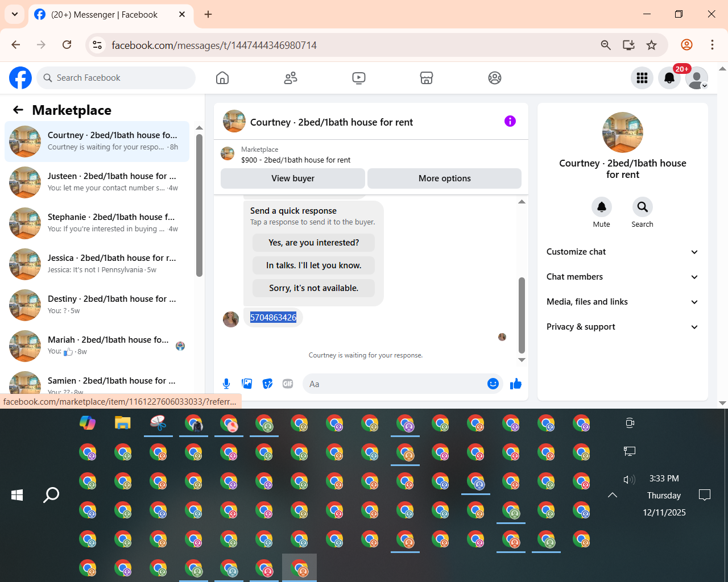Open the Video (Watch) icon
Image resolution: width=728 pixels, height=582 pixels.
pos(359,78)
